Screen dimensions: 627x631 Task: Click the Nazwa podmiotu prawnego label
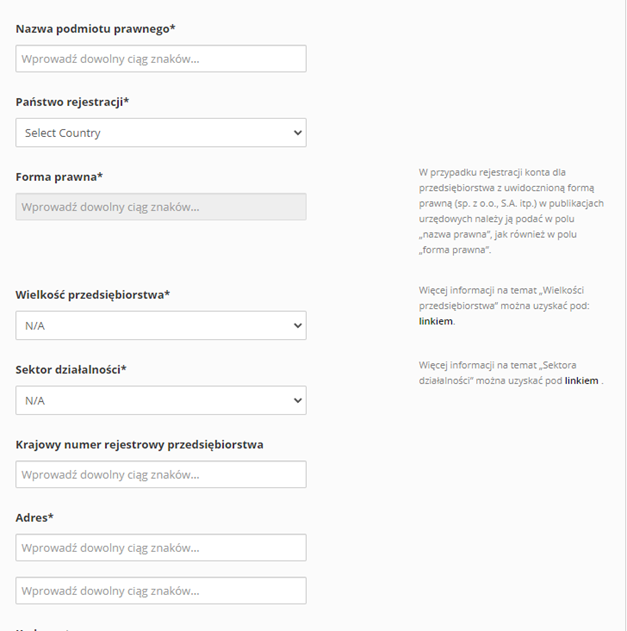click(95, 29)
